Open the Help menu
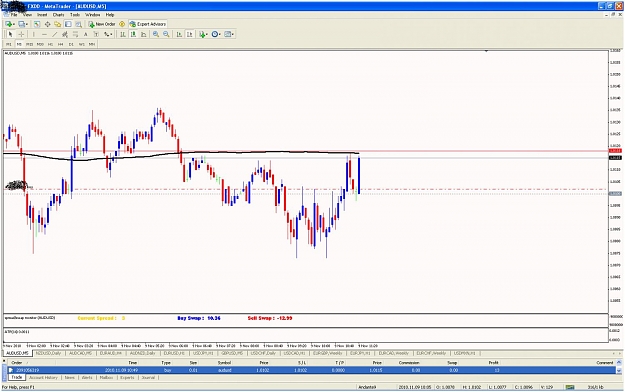 click(x=110, y=14)
